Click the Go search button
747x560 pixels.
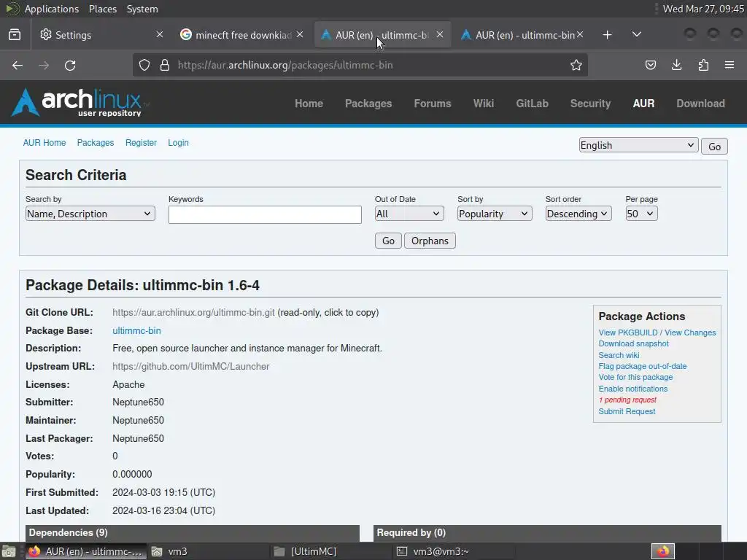click(388, 241)
